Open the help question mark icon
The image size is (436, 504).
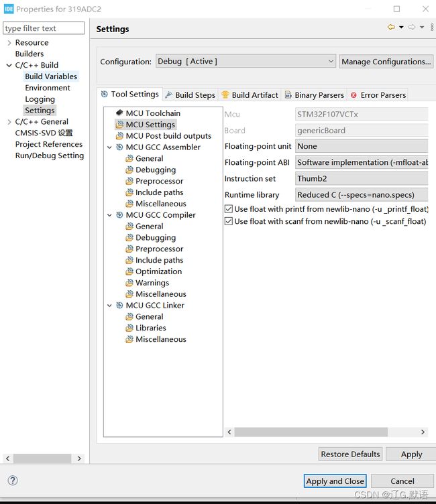(13, 481)
